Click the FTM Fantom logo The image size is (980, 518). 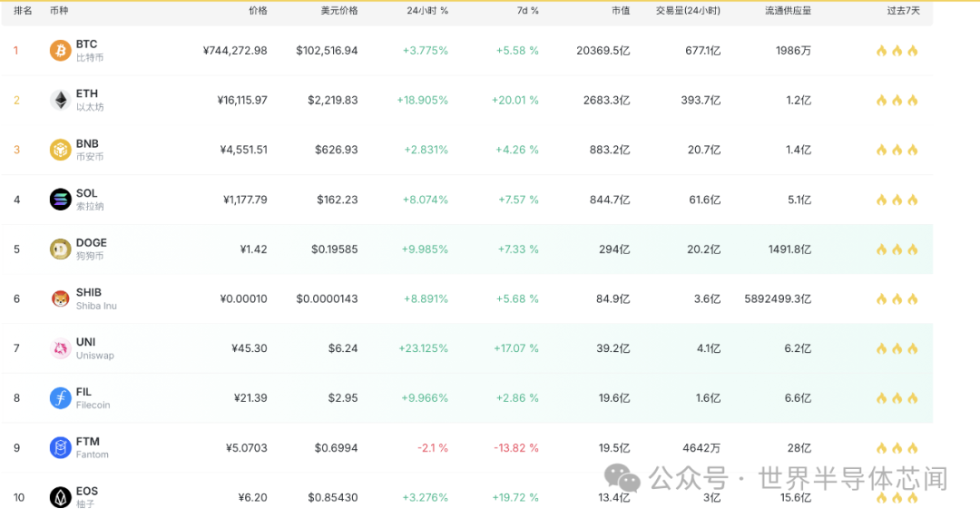[x=61, y=448]
